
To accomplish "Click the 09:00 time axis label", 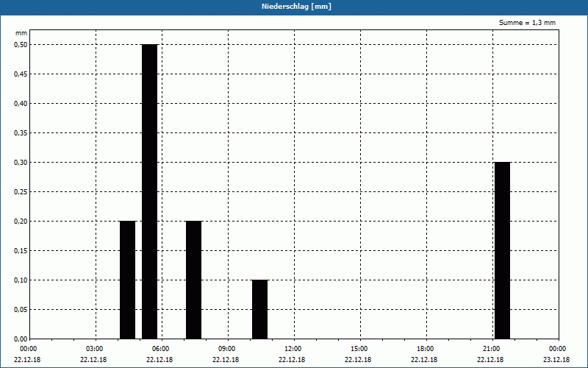I will tap(227, 349).
